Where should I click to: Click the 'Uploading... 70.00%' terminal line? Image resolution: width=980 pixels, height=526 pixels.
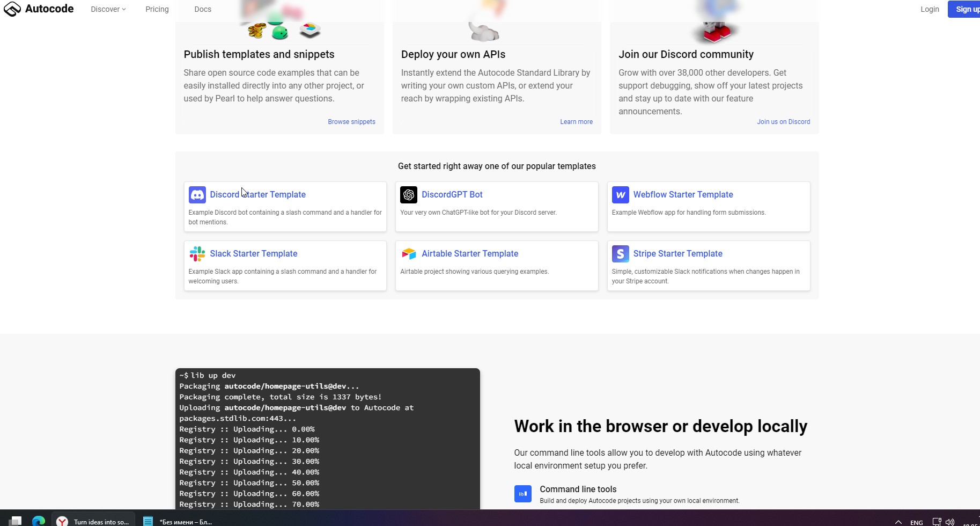click(249, 504)
